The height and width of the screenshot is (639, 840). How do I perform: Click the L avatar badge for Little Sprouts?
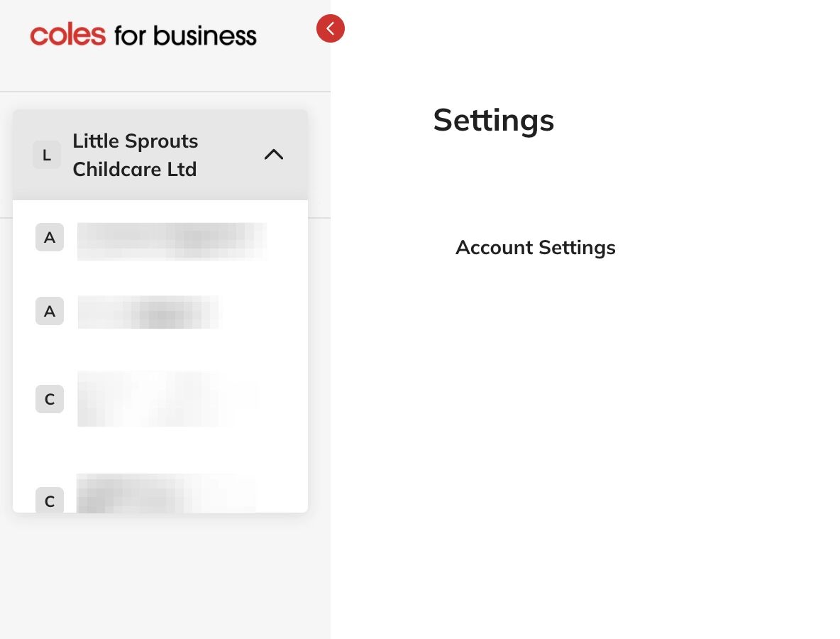(47, 155)
